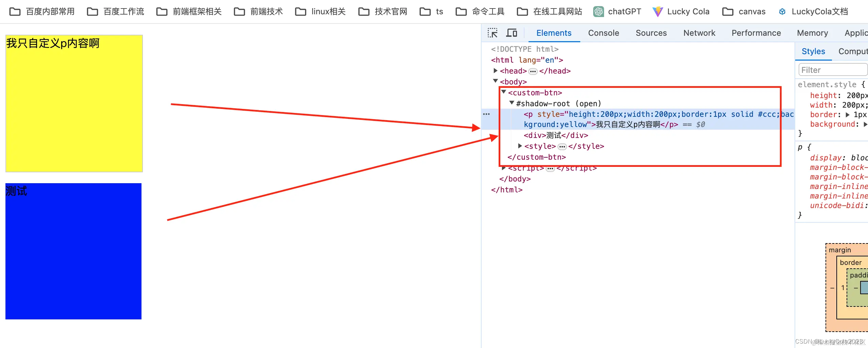Open the 技术官网 bookmark folder
Screen dimensions: 868x348
tap(383, 12)
